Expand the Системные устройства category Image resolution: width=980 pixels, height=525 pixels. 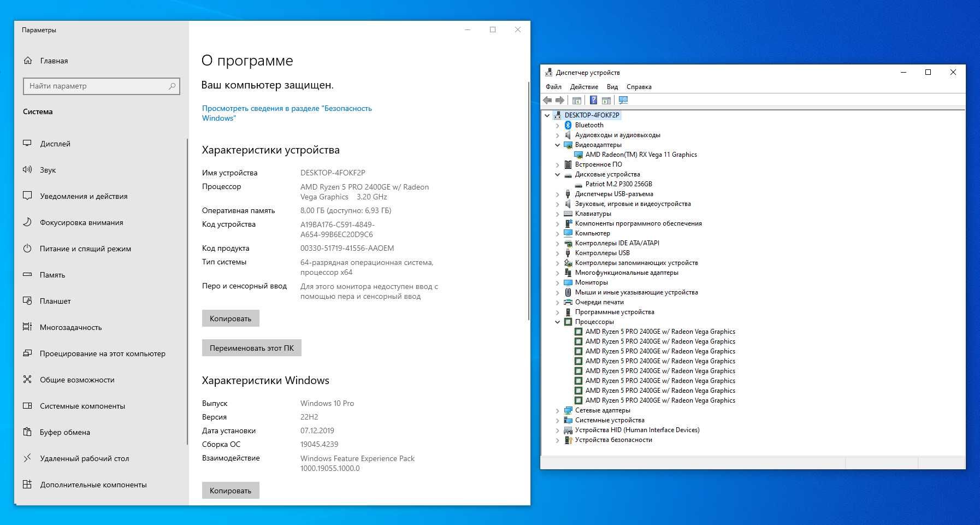(557, 420)
